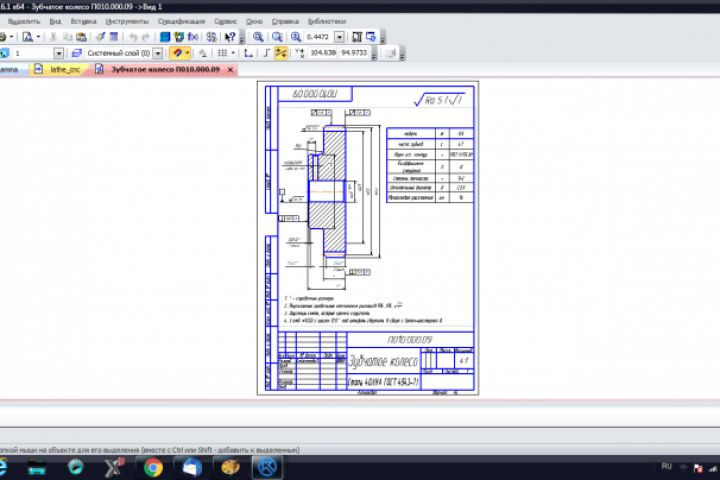Open the Инструменты menu

[x=126, y=20]
